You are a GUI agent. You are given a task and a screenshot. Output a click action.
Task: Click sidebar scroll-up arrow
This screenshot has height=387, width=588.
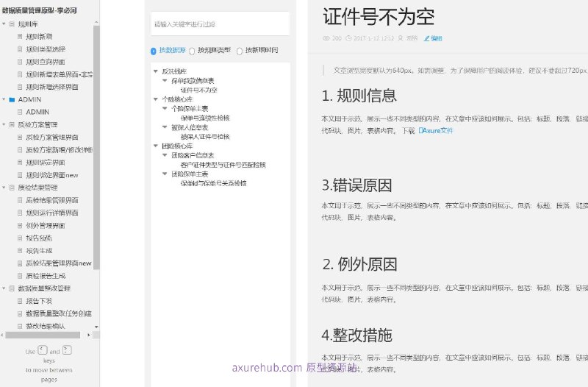[x=96, y=23]
